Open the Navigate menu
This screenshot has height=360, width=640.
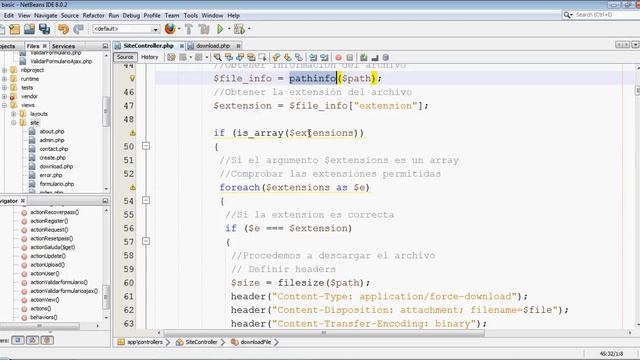coord(46,16)
